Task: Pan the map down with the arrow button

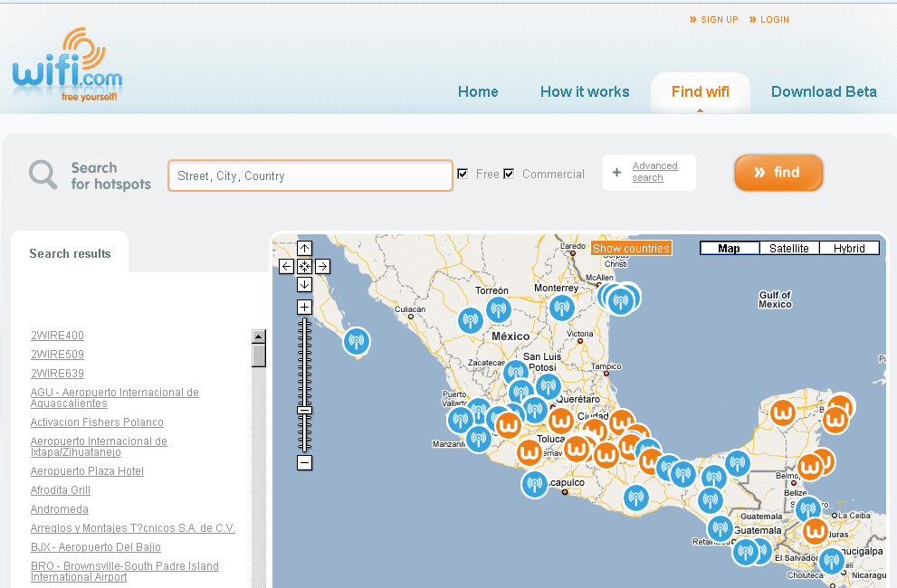Action: pos(304,284)
